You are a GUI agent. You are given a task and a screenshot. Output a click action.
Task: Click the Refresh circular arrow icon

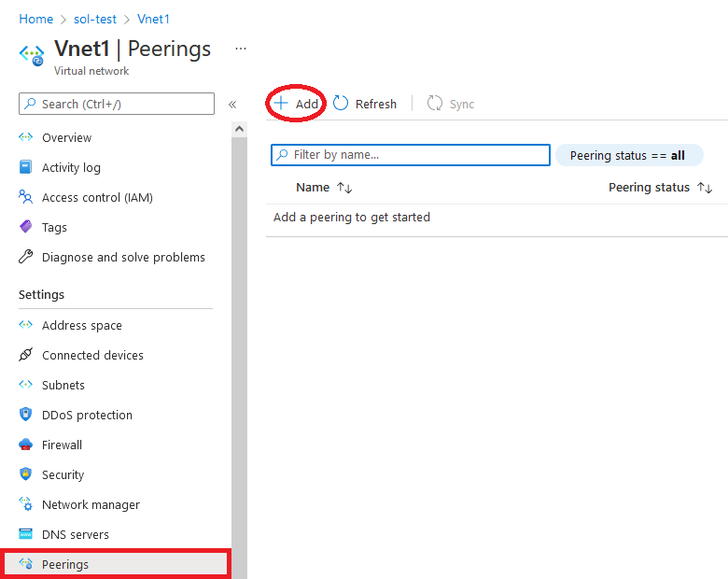click(x=341, y=103)
